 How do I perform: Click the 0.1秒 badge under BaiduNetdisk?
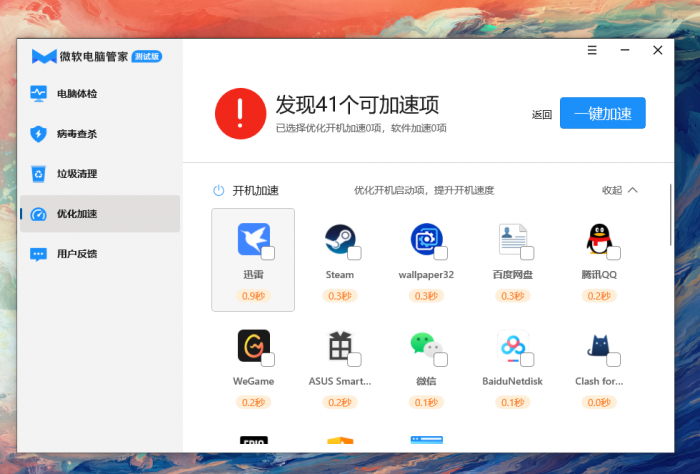(x=512, y=403)
